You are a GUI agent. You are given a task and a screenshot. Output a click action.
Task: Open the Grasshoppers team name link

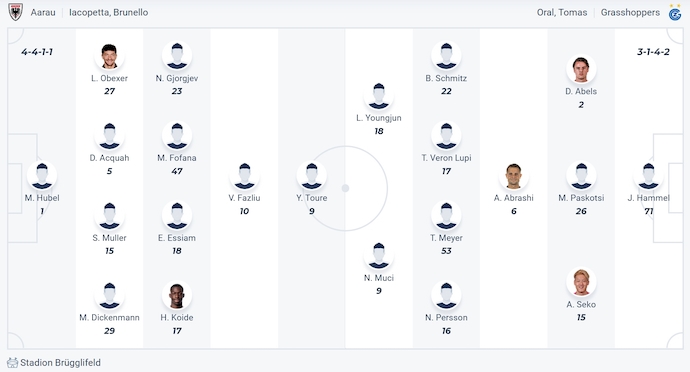[x=630, y=12]
